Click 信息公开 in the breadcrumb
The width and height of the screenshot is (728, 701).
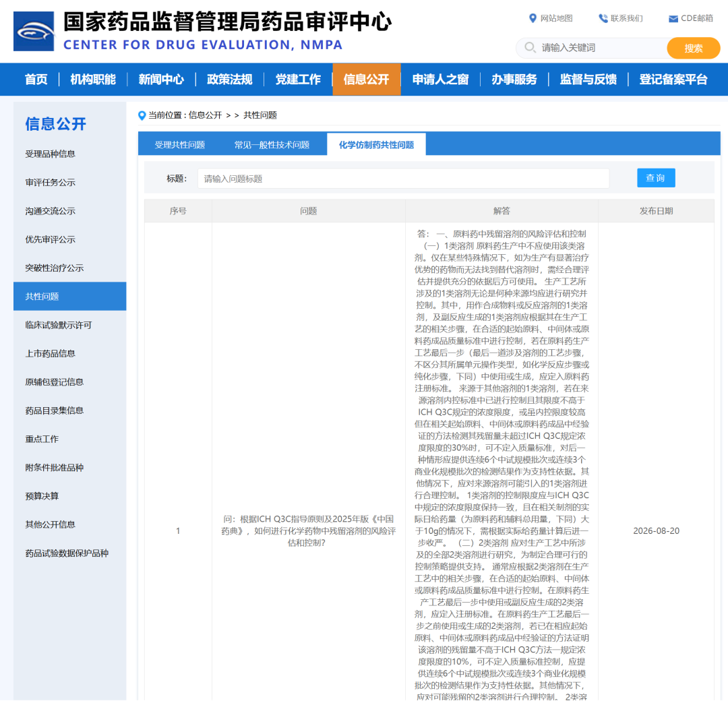click(205, 115)
